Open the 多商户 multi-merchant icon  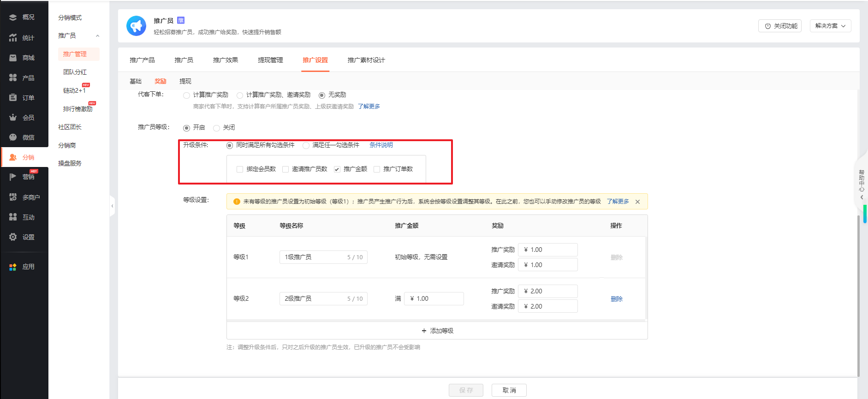[13, 197]
